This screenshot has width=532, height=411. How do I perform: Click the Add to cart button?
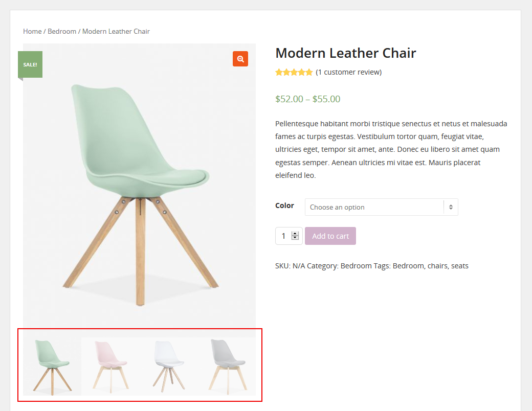pyautogui.click(x=330, y=236)
